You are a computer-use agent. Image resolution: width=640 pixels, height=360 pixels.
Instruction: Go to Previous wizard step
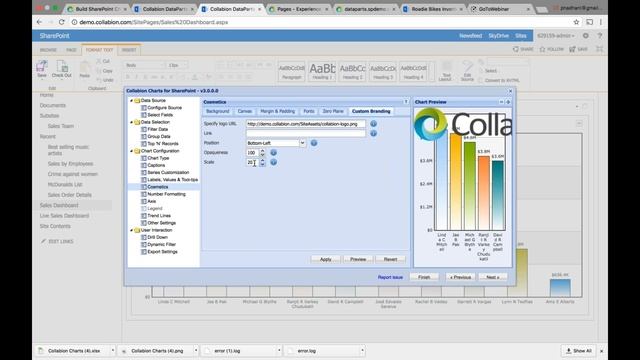tap(460, 277)
